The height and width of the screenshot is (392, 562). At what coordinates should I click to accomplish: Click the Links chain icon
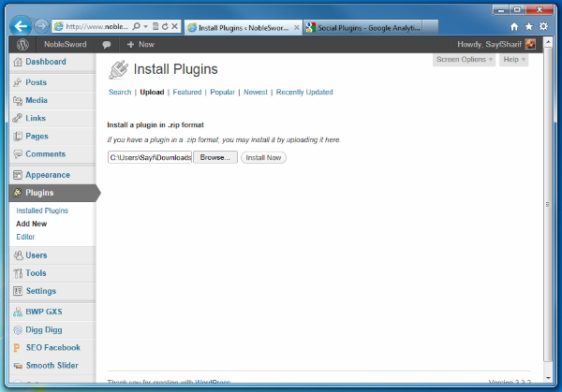tap(17, 118)
